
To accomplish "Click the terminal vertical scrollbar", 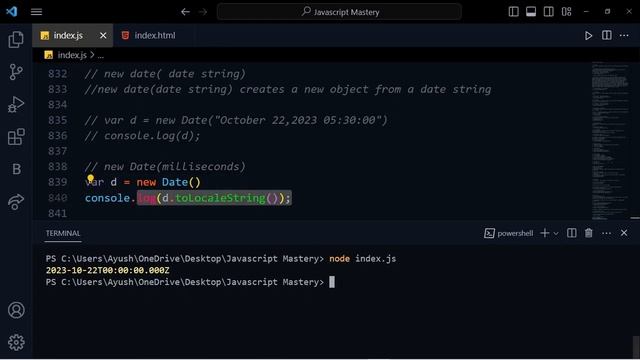I will pyautogui.click(x=636, y=347).
